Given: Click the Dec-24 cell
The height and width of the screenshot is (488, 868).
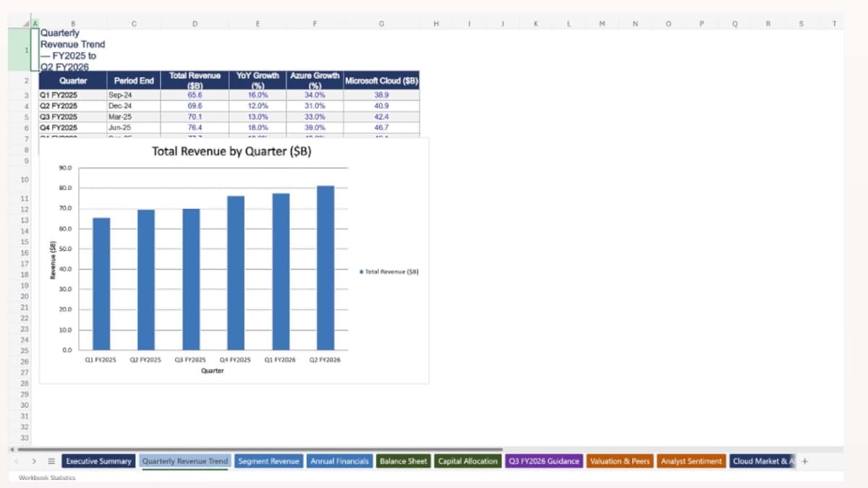Looking at the screenshot, I should [x=134, y=106].
